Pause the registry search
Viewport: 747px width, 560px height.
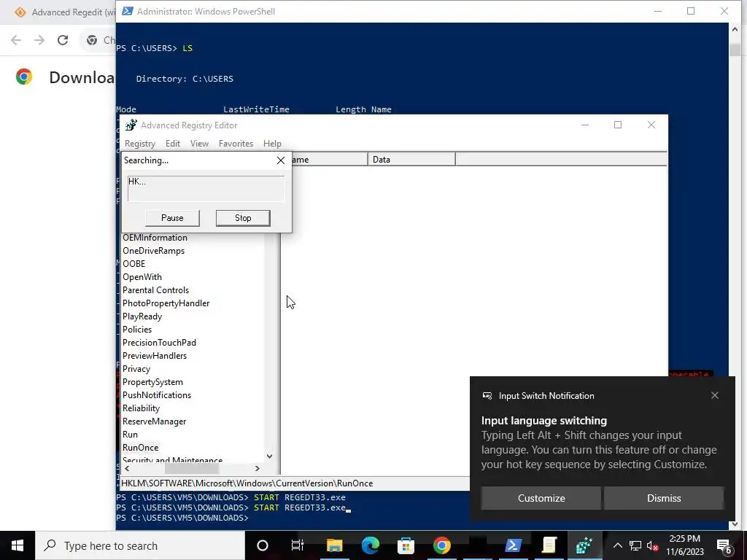172,218
